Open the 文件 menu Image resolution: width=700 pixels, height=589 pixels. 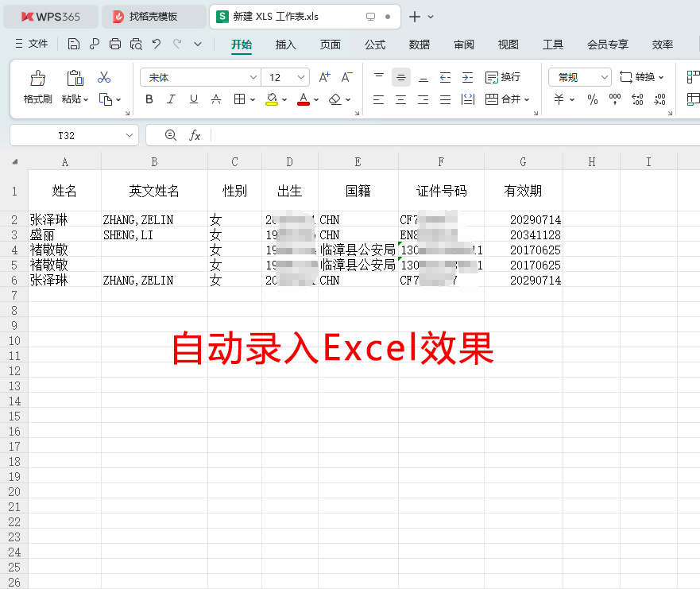pyautogui.click(x=38, y=44)
